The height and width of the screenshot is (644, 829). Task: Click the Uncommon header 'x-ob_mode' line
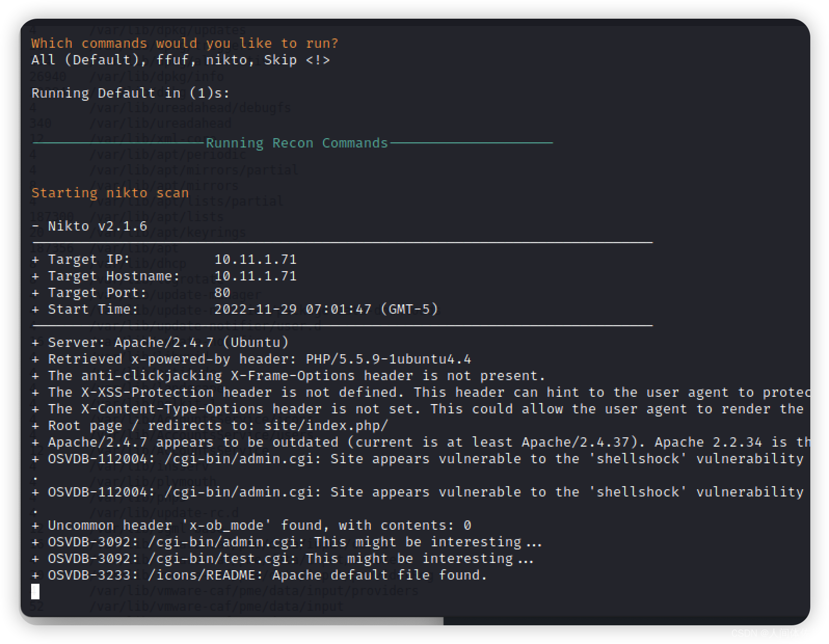[x=251, y=525]
